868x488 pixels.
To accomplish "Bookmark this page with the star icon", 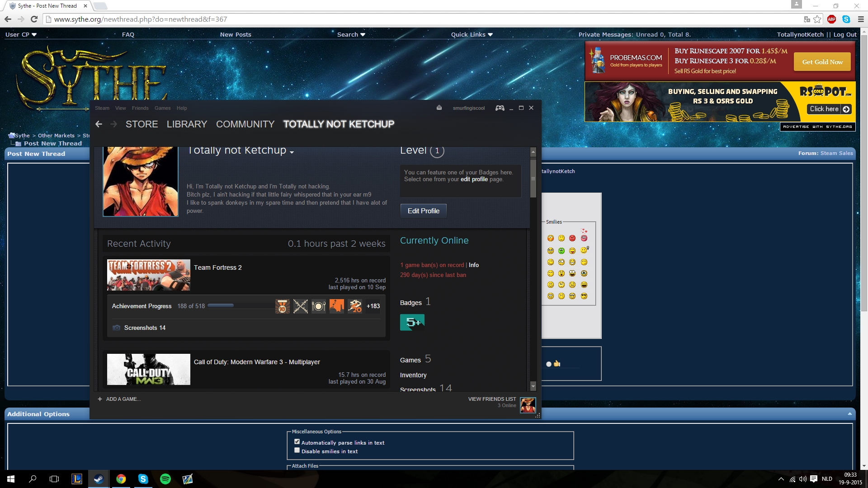I will click(817, 19).
